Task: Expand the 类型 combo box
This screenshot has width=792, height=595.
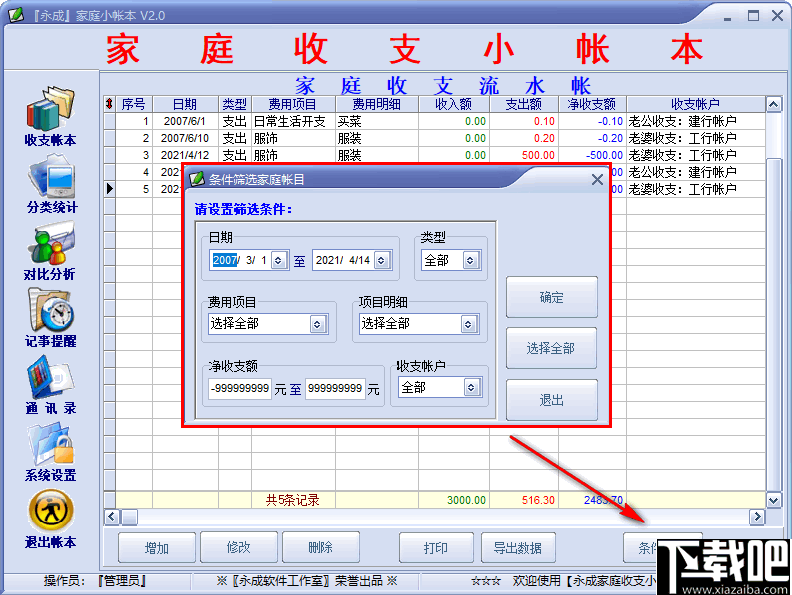Action: pos(470,261)
